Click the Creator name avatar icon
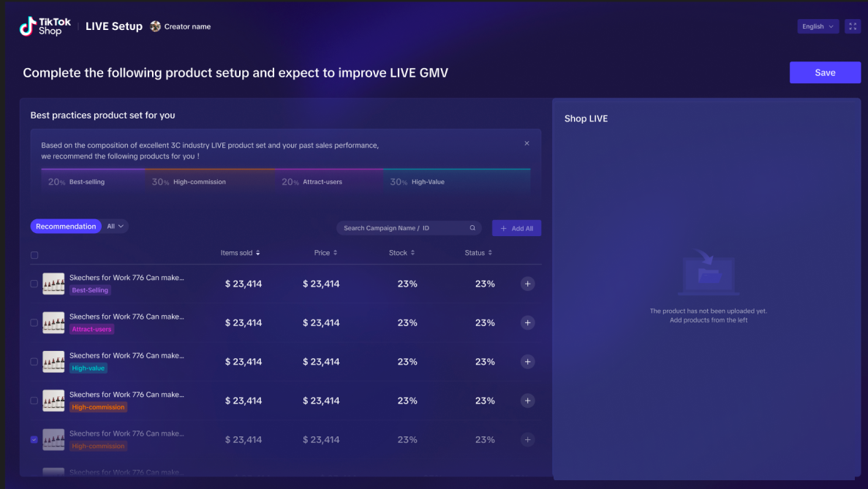 pyautogui.click(x=155, y=26)
